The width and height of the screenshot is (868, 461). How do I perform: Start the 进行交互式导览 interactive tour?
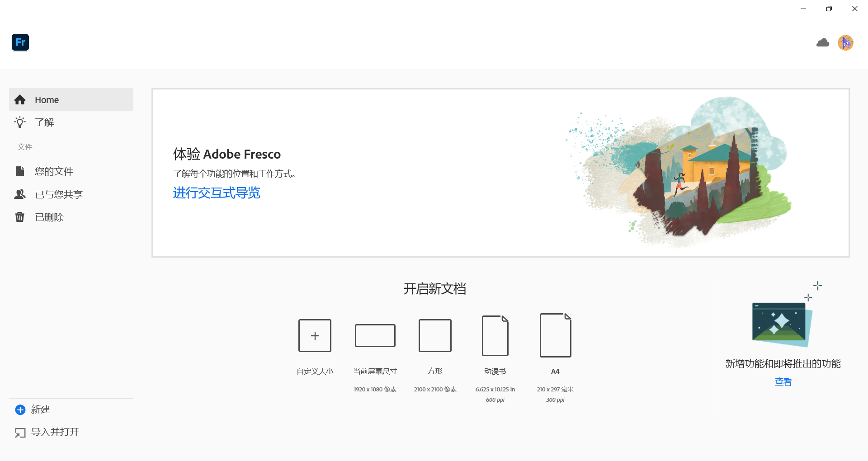(x=217, y=193)
